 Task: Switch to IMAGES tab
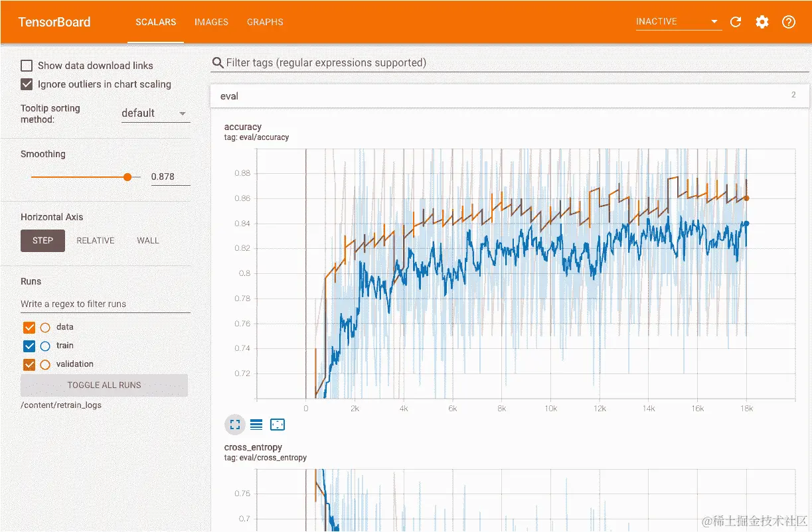(x=211, y=22)
